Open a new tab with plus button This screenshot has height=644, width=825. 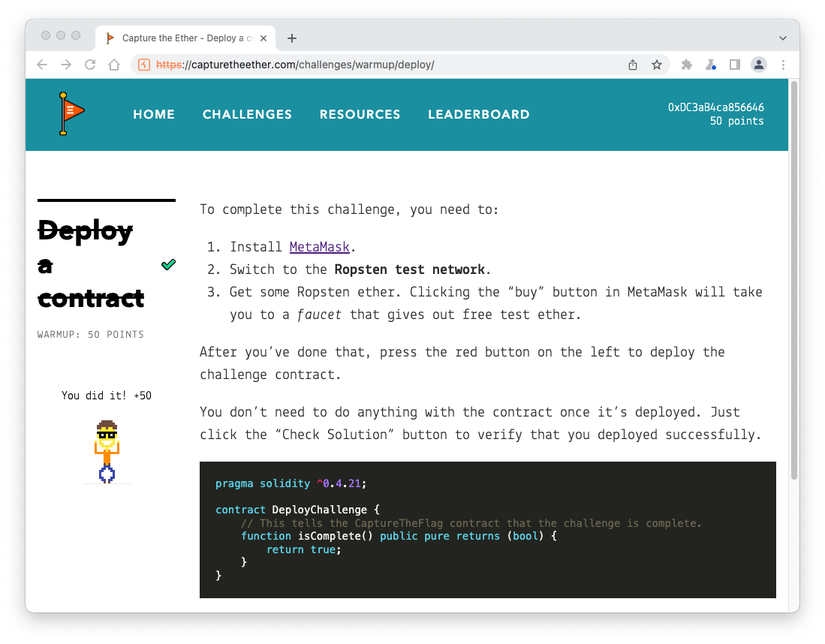point(292,38)
